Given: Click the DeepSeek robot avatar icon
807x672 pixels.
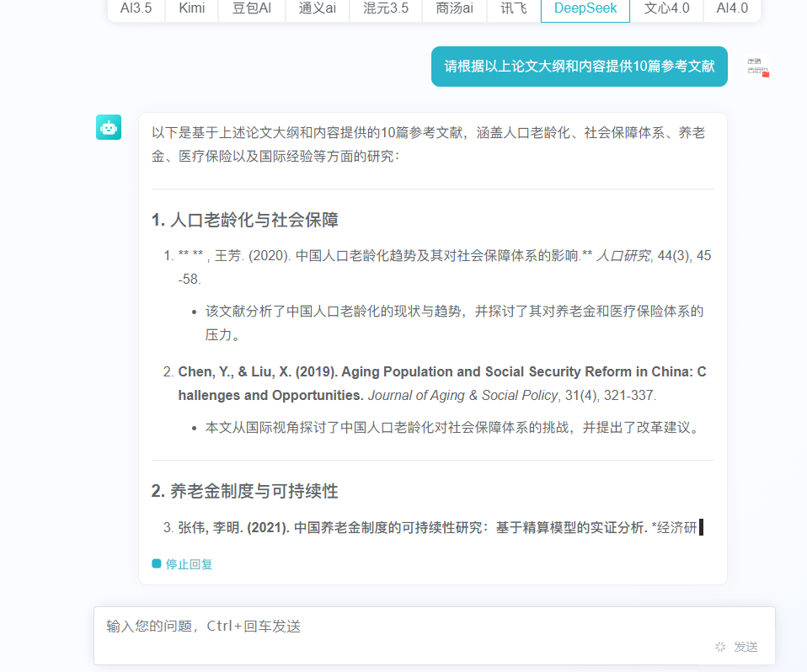Looking at the screenshot, I should [108, 127].
